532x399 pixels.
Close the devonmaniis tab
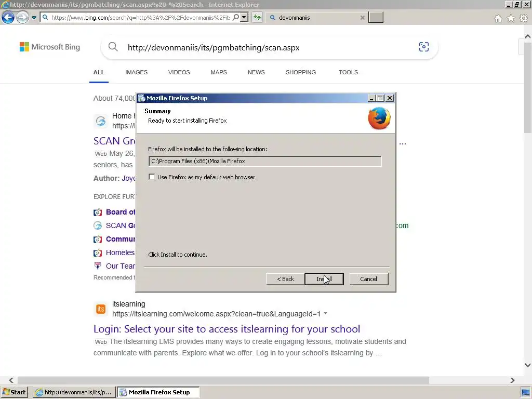click(362, 18)
